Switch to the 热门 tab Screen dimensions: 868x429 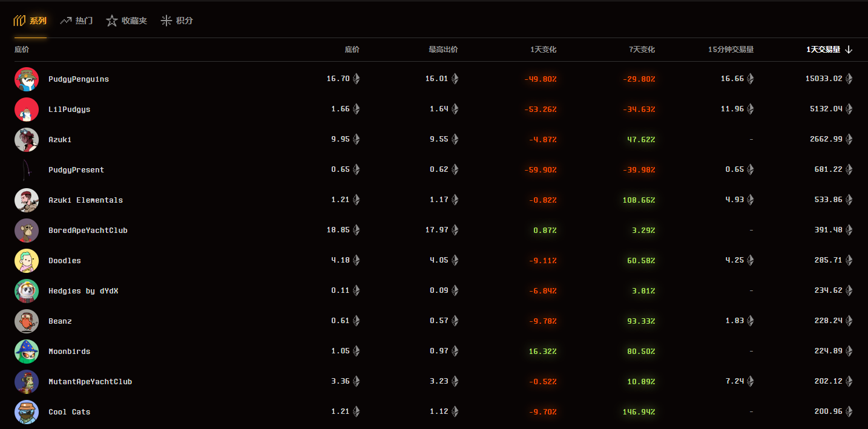(x=76, y=21)
